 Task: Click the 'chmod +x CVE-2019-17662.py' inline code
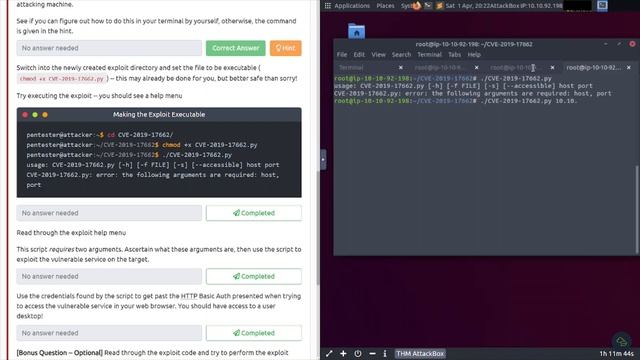coord(62,78)
